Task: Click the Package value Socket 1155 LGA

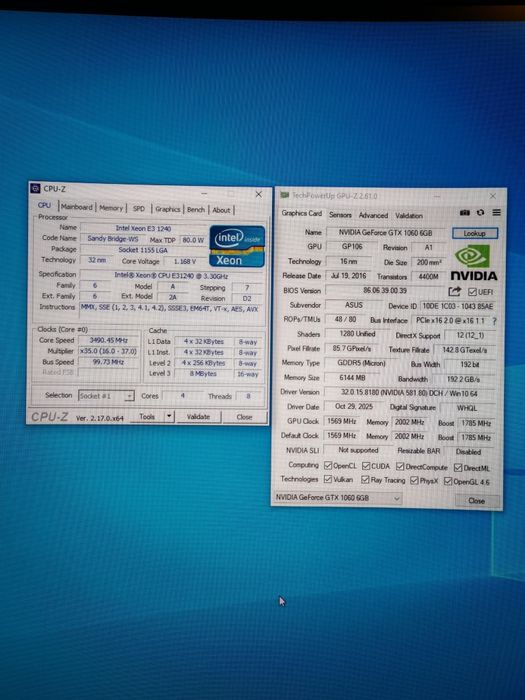Action: tap(143, 250)
